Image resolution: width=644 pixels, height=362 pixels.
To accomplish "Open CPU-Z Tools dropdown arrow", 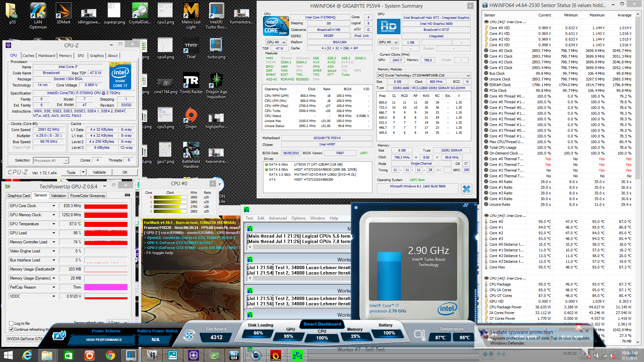I will pyautogui.click(x=83, y=172).
